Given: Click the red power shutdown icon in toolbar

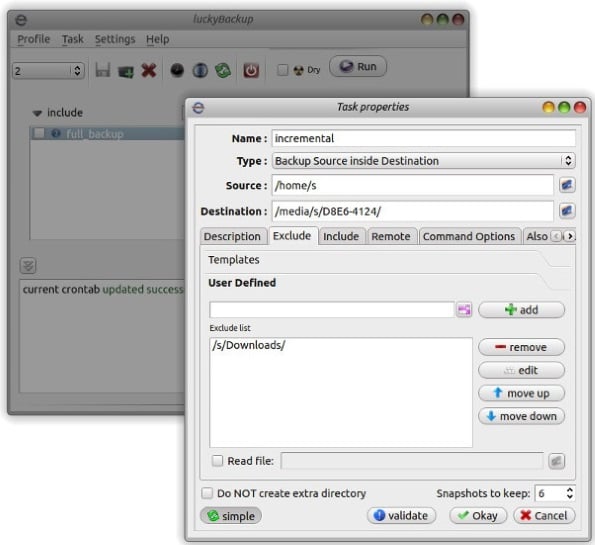Looking at the screenshot, I should 251,70.
